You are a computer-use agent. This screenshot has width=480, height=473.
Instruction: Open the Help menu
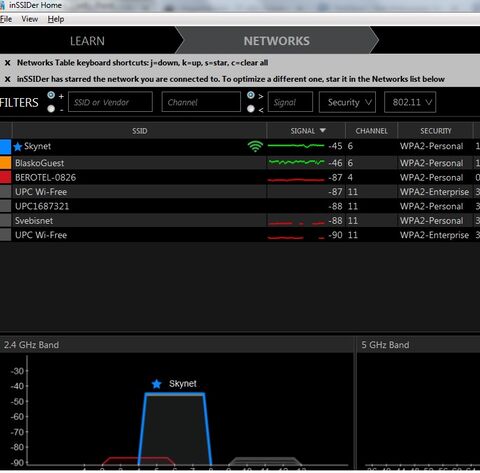56,19
